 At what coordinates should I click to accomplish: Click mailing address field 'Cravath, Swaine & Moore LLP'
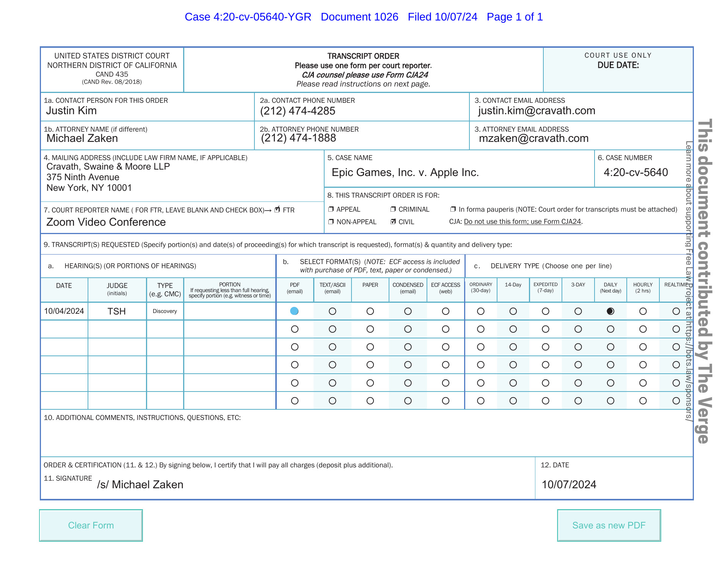[x=182, y=177]
